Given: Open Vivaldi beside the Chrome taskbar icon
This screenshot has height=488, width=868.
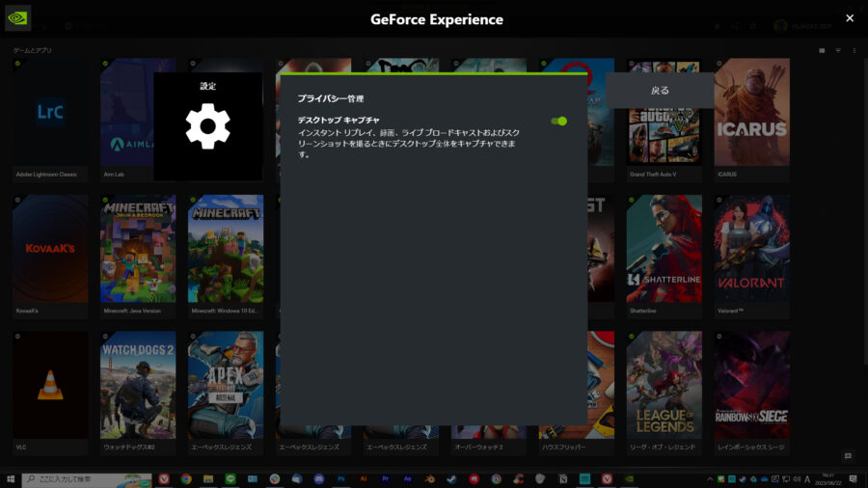Looking at the screenshot, I should click(164, 479).
